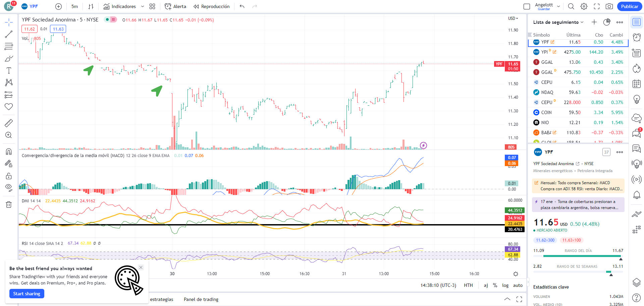
Task: Open the forecasting and measurement tools
Action: click(9, 95)
